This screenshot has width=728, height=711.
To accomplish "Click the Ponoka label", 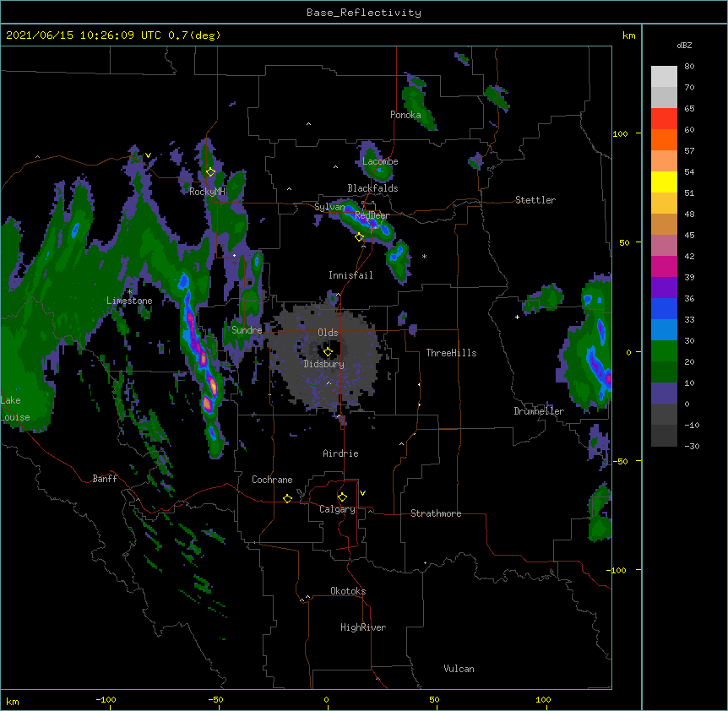I will pyautogui.click(x=405, y=115).
